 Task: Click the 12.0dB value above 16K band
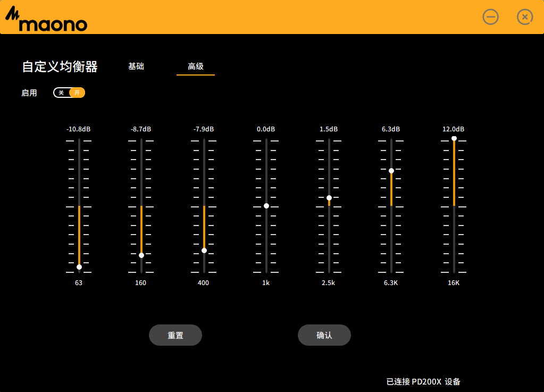click(454, 129)
